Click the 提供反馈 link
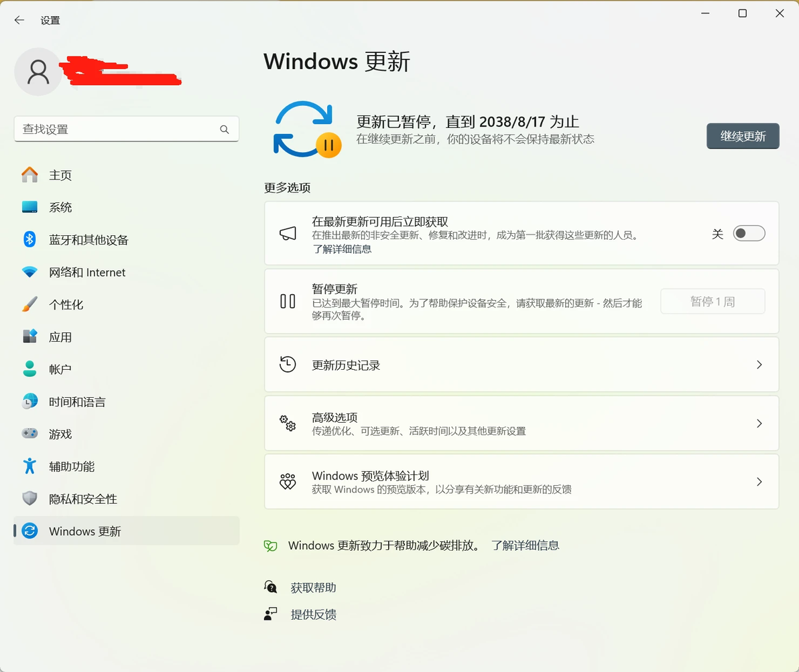The height and width of the screenshot is (672, 799). (x=314, y=614)
